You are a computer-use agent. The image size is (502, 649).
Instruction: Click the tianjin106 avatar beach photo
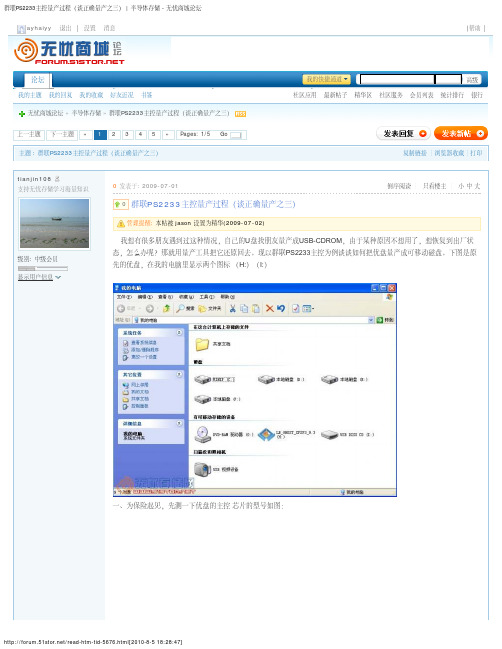click(55, 224)
